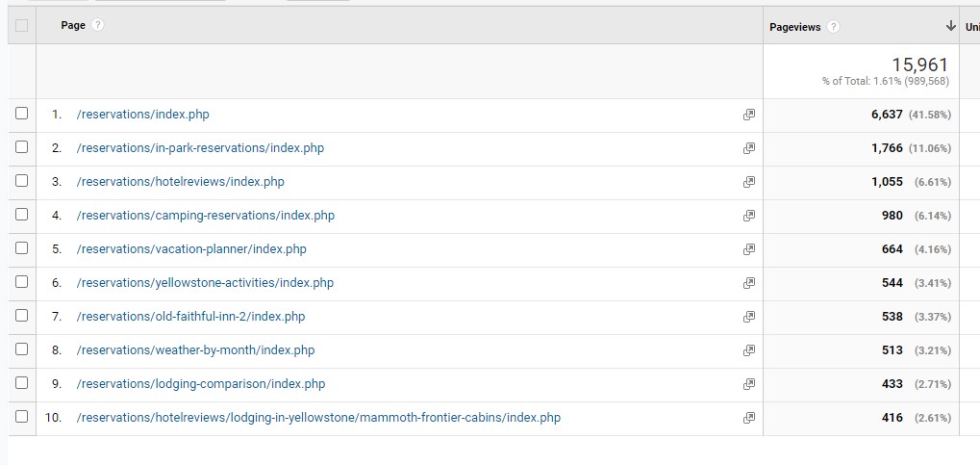Click the Page column header
980x465 pixels.
click(x=73, y=26)
